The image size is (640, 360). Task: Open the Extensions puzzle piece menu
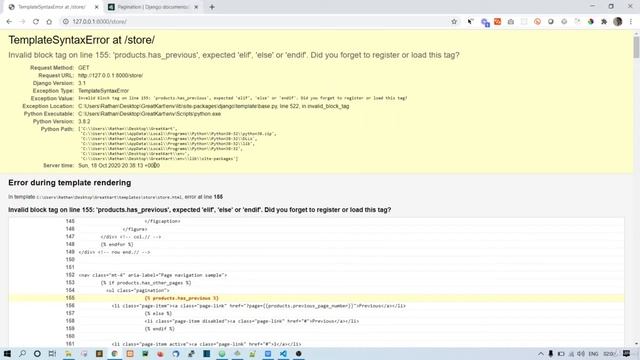tap(604, 22)
